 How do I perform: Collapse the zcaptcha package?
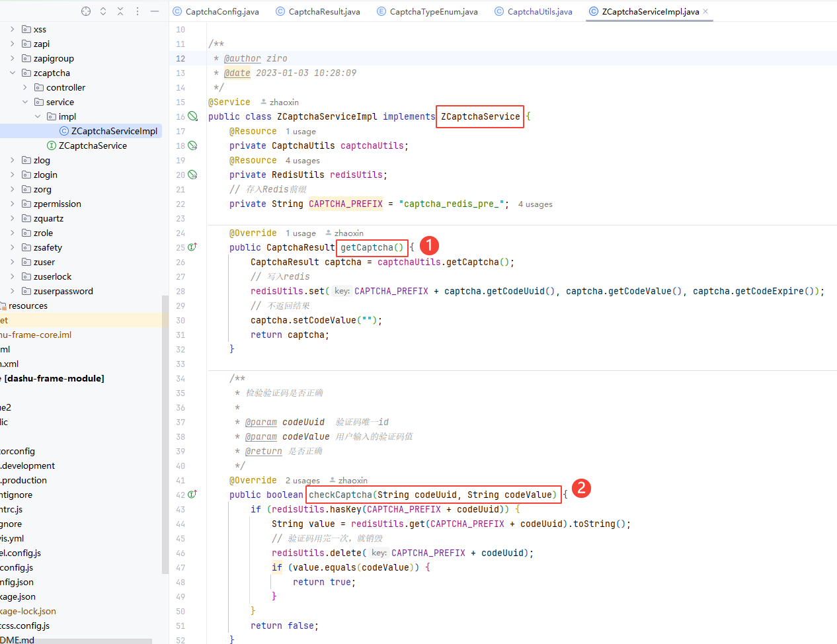tap(13, 73)
